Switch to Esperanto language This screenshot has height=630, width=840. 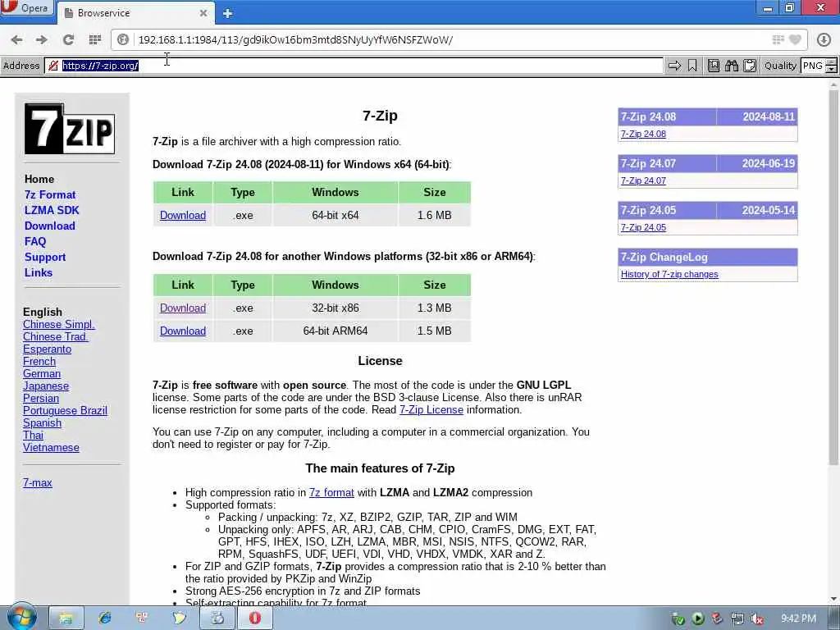click(x=47, y=349)
